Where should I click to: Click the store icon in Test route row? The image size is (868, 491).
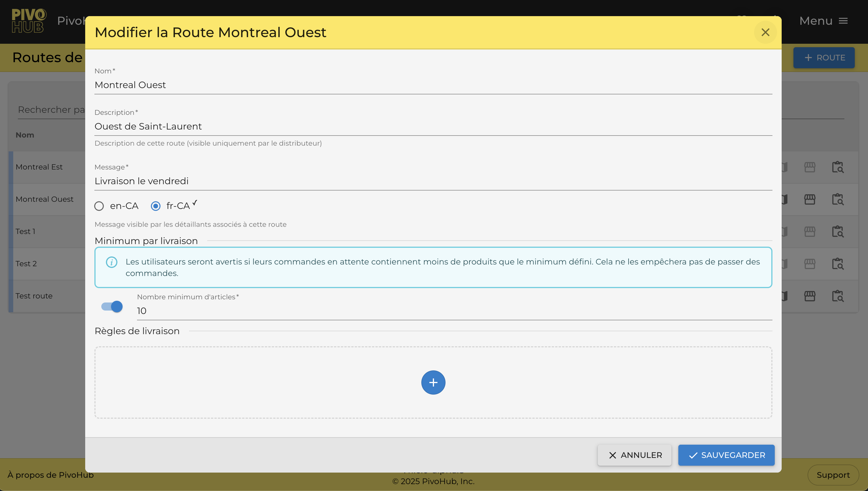click(x=810, y=296)
